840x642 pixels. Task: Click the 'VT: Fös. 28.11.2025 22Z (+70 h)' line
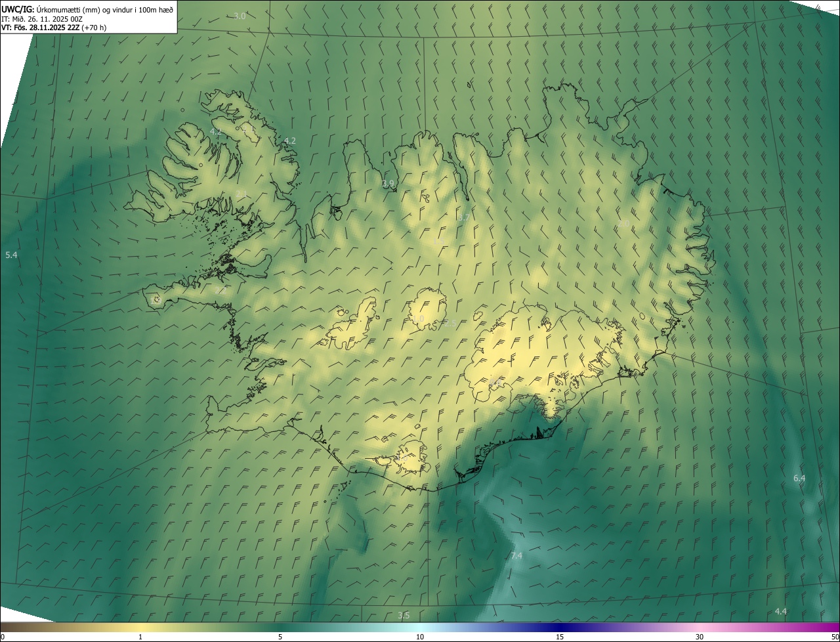click(x=54, y=28)
